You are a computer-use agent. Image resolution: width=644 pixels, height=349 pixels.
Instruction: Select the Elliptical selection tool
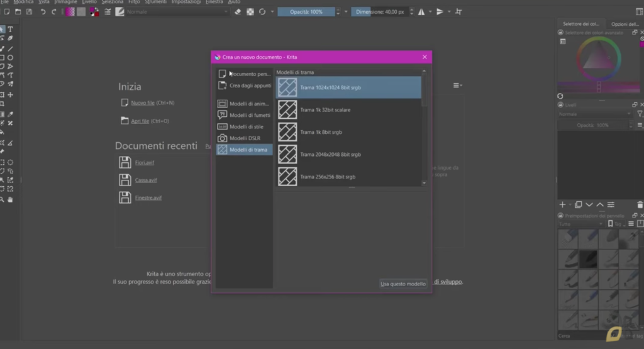(x=10, y=163)
